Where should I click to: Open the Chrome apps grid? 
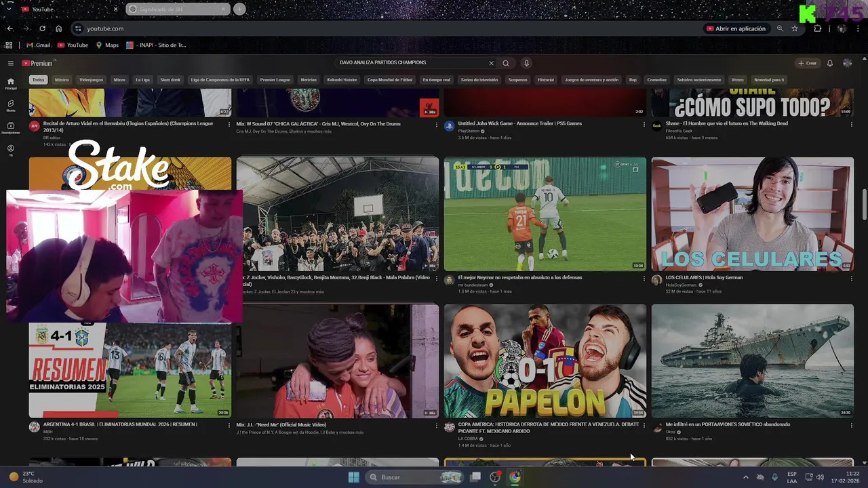coord(8,45)
